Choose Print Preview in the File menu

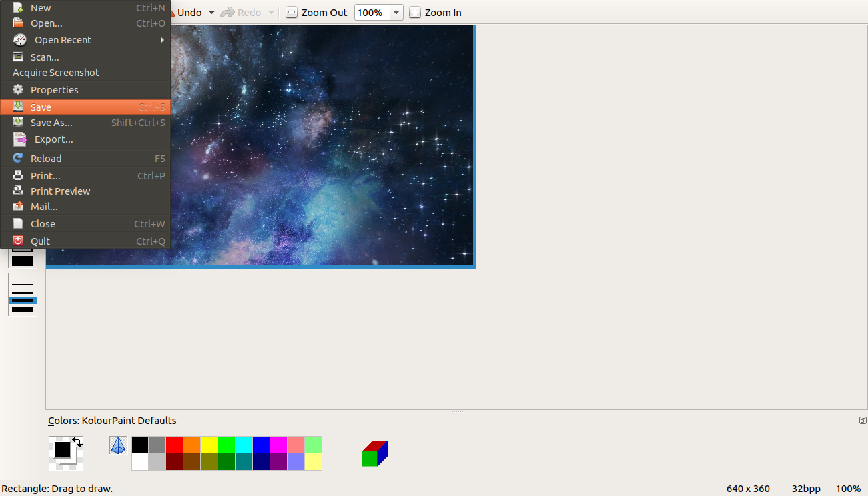85,191
